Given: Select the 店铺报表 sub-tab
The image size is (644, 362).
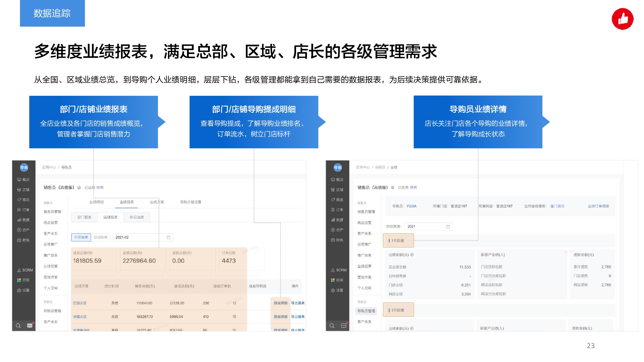Looking at the screenshot, I should click(x=110, y=217).
